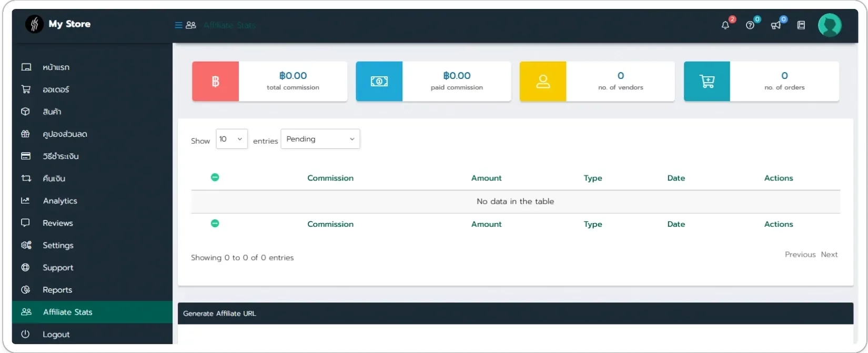Click the top Actions column header

coord(779,178)
